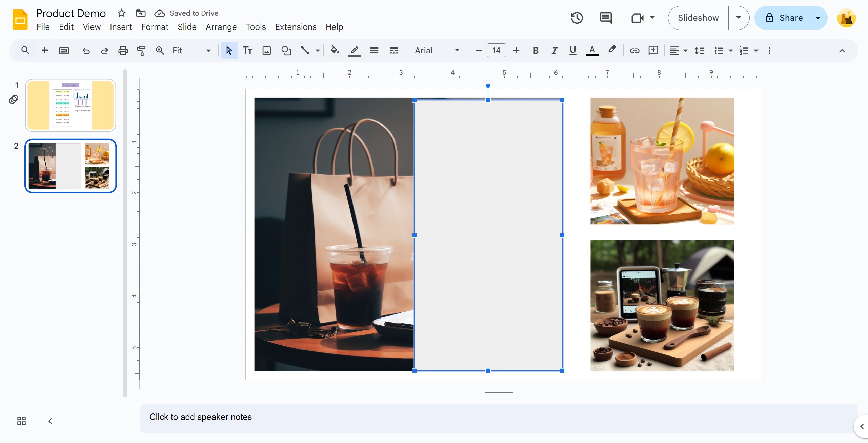Open the Fit zoom level dropdown
868x443 pixels.
point(191,51)
